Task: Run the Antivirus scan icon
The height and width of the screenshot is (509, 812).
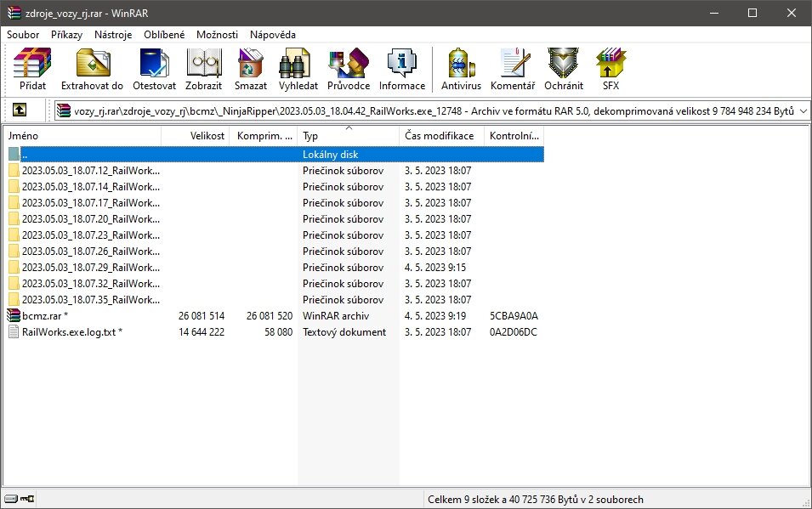Action: pyautogui.click(x=461, y=63)
